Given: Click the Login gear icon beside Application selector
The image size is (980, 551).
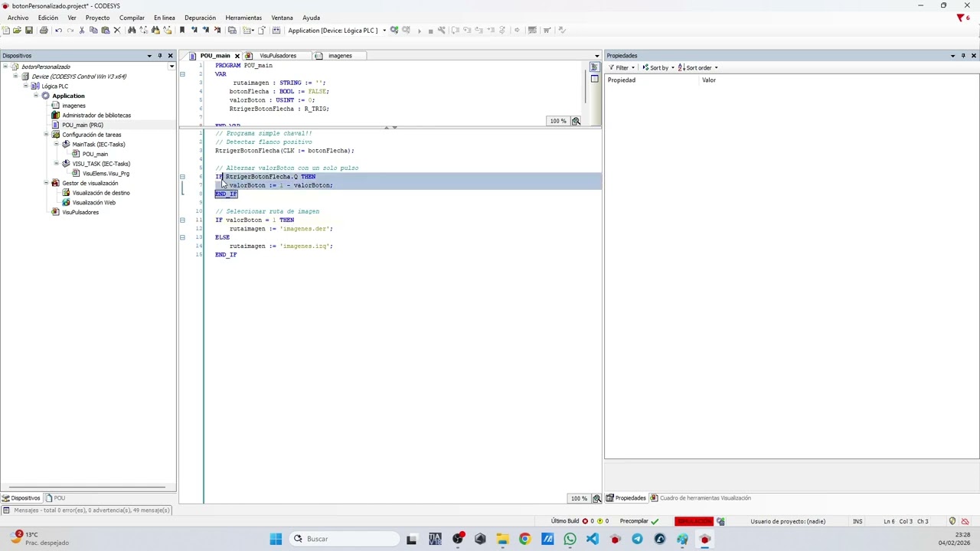Looking at the screenshot, I should [394, 30].
